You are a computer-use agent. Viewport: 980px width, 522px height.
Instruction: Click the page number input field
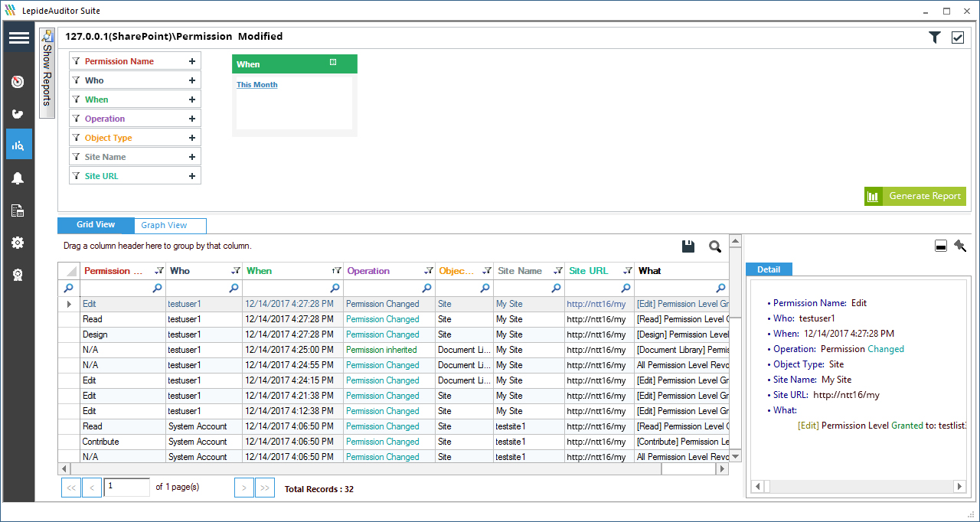[x=127, y=487]
